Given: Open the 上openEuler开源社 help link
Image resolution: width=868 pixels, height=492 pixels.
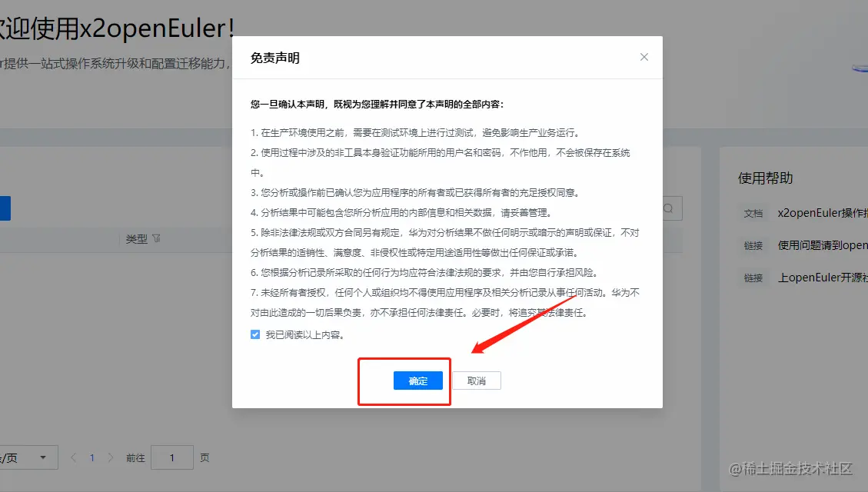Looking at the screenshot, I should pyautogui.click(x=823, y=278).
